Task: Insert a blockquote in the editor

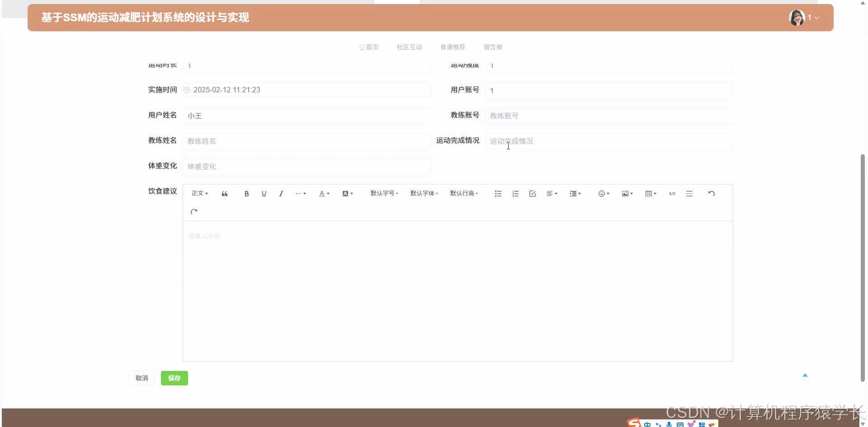Action: (224, 193)
